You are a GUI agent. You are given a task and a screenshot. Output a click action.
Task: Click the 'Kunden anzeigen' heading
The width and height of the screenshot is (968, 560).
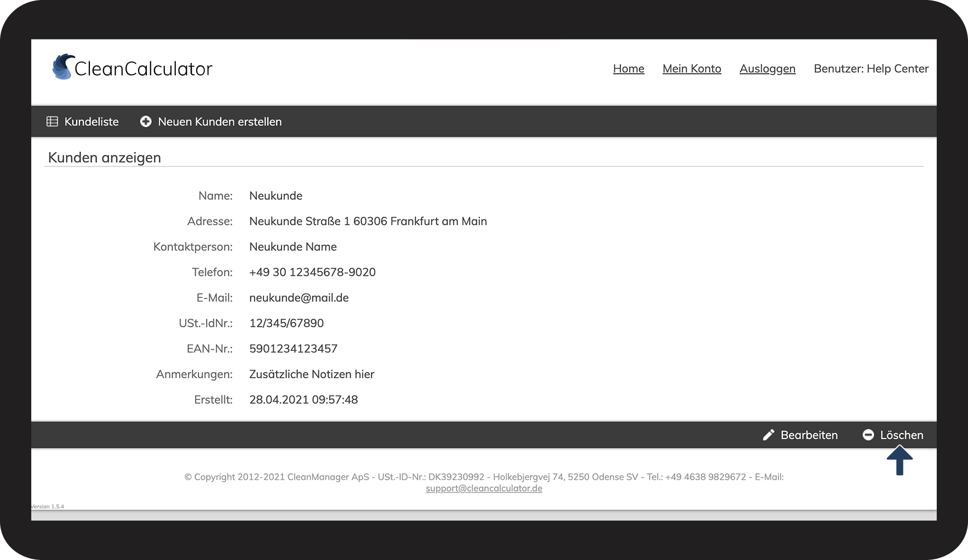(105, 158)
